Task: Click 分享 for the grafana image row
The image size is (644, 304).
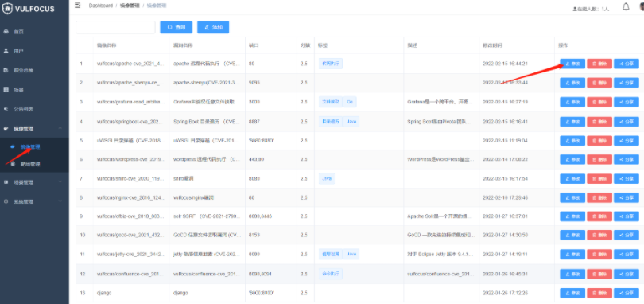Action: [627, 102]
